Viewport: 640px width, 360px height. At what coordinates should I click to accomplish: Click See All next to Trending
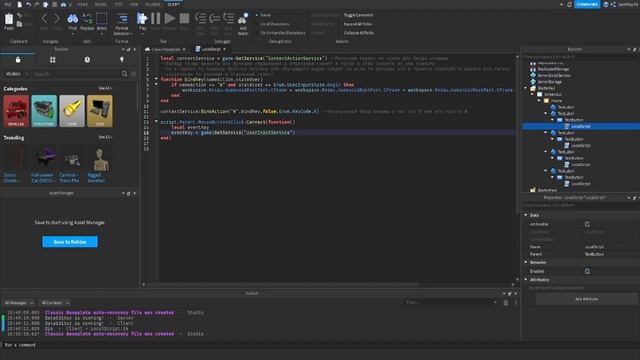point(104,137)
